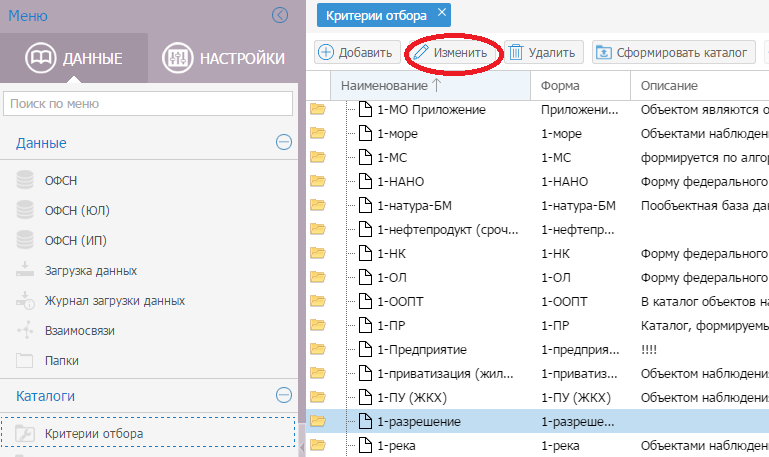The height and width of the screenshot is (457, 769).
Task: Click folder icon of 1-натура-БМ row
Action: 318,205
